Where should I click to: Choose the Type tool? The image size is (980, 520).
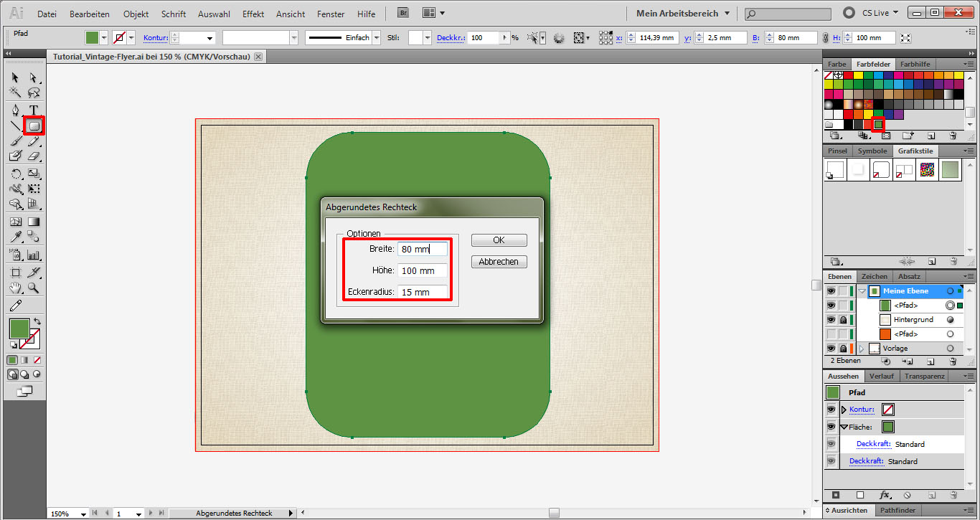pyautogui.click(x=34, y=110)
